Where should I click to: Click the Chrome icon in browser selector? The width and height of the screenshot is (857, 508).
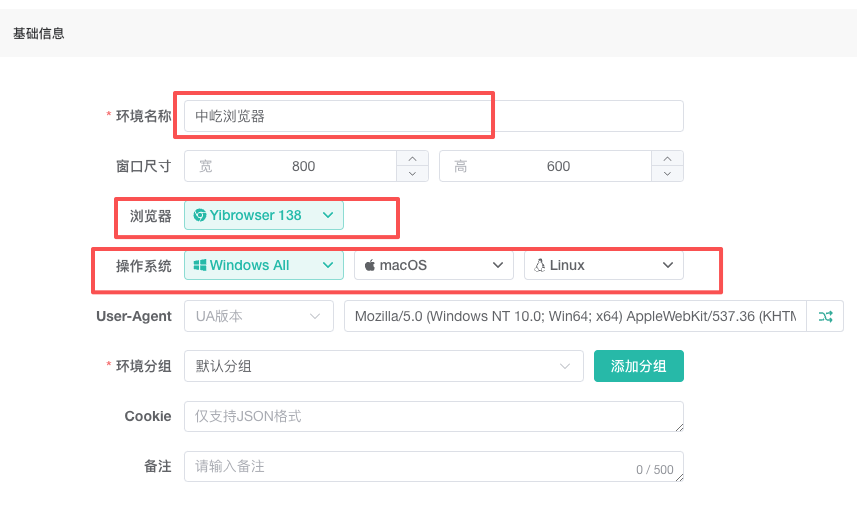point(200,215)
